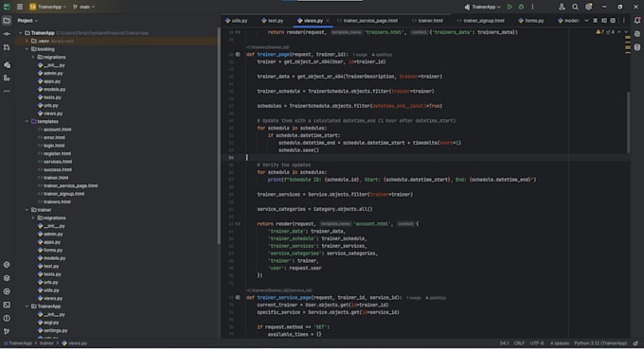Click the warnings count inspection widget

(x=600, y=32)
